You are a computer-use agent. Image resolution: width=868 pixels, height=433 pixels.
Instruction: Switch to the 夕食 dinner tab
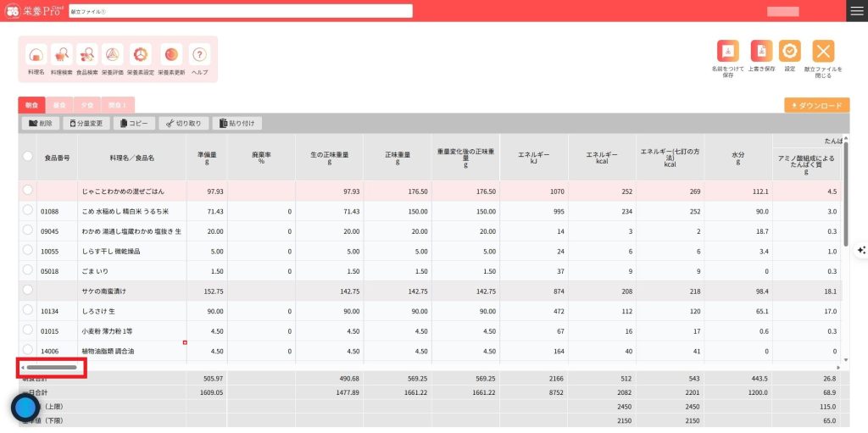pyautogui.click(x=86, y=105)
